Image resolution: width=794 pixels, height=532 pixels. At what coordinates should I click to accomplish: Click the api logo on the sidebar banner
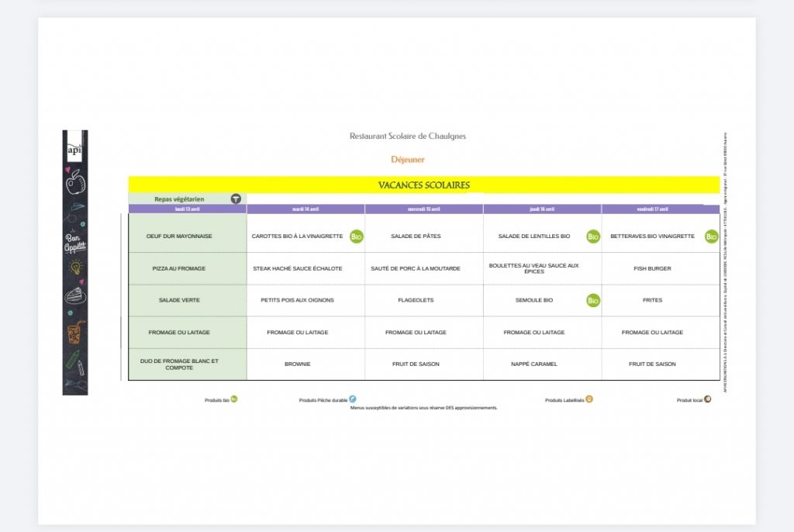74,149
